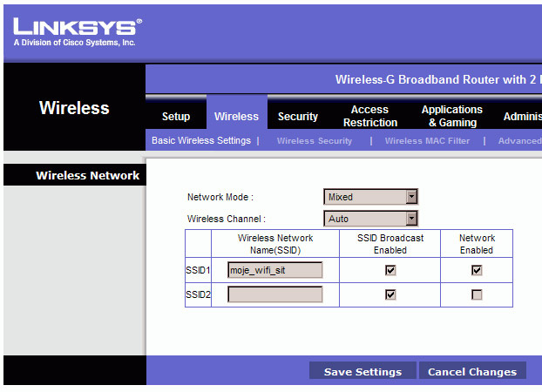Click the large 'Wireless' page heading

74,108
